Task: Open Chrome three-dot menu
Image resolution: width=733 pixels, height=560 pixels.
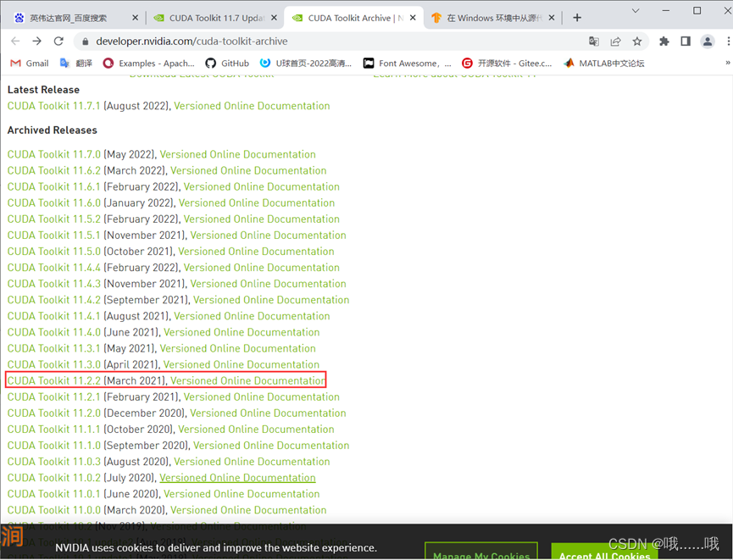Action: (728, 42)
